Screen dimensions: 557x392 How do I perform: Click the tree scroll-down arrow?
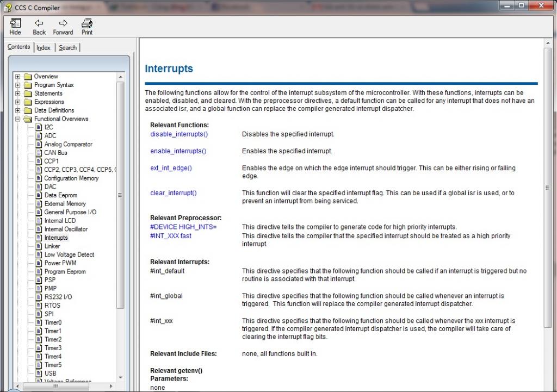120,377
